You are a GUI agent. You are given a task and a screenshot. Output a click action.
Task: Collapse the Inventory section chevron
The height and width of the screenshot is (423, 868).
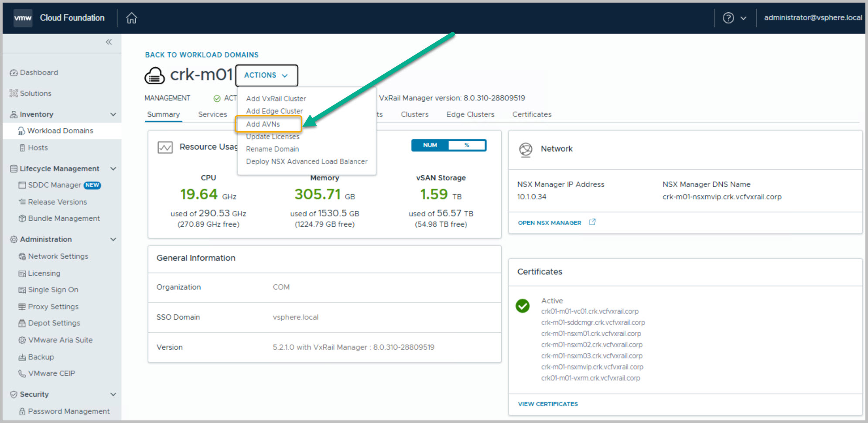[113, 114]
